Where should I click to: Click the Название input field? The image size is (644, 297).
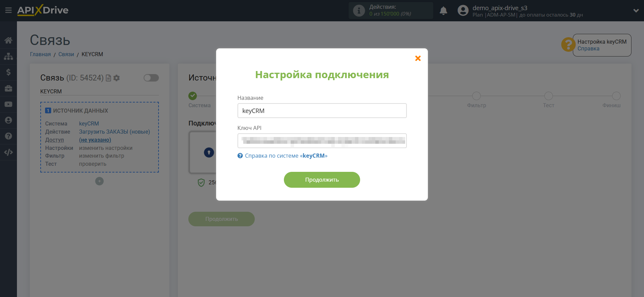(x=322, y=111)
